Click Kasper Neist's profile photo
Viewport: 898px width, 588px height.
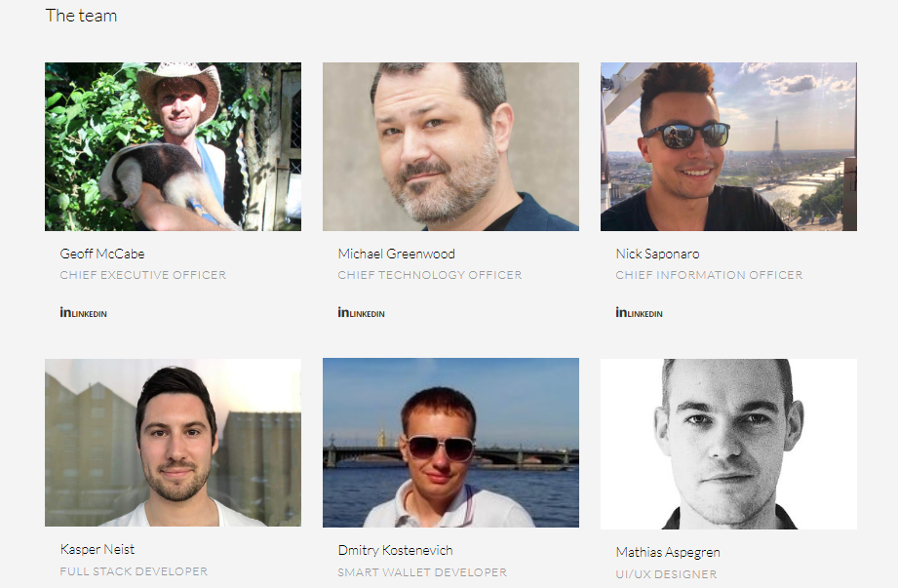[173, 443]
